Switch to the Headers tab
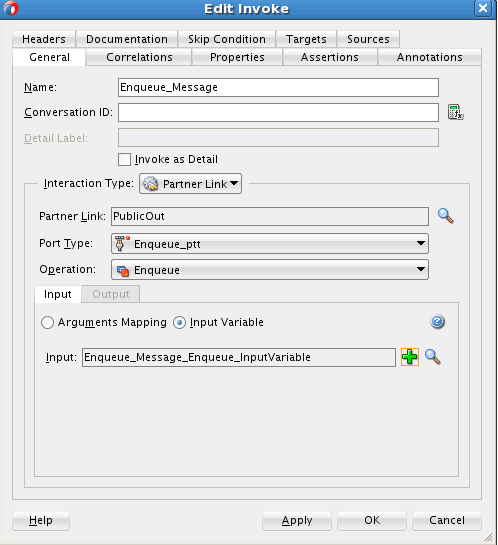 44,39
